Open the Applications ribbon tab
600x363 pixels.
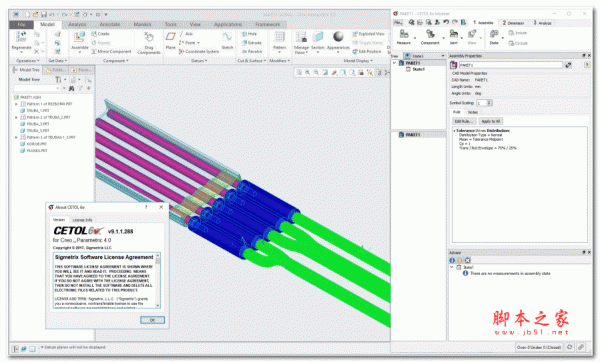tap(228, 24)
